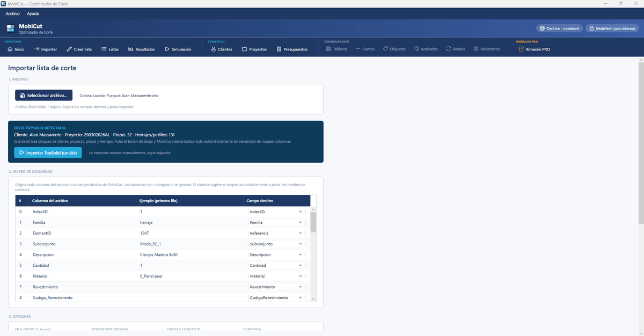Go to Inicio via the home icon
The width and height of the screenshot is (644, 336).
tap(10, 49)
